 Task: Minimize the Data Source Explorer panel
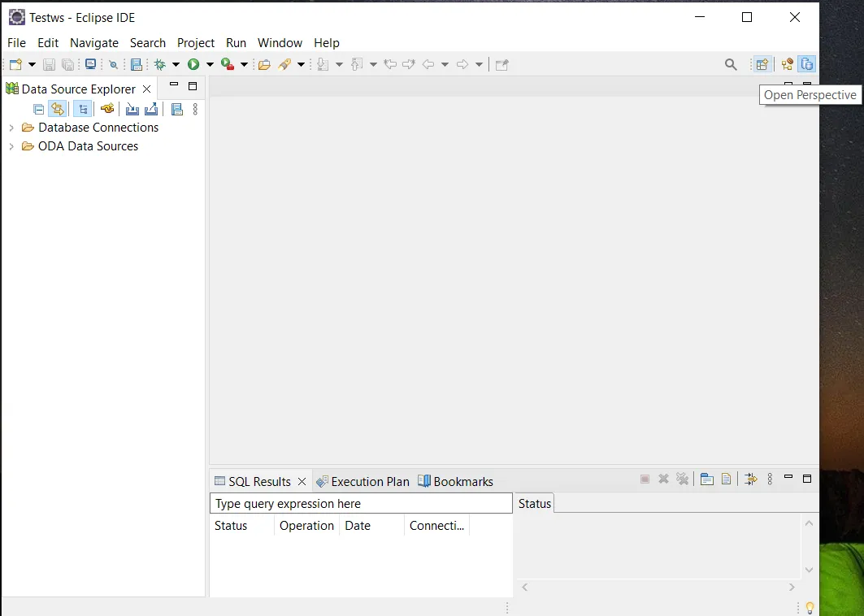[174, 85]
